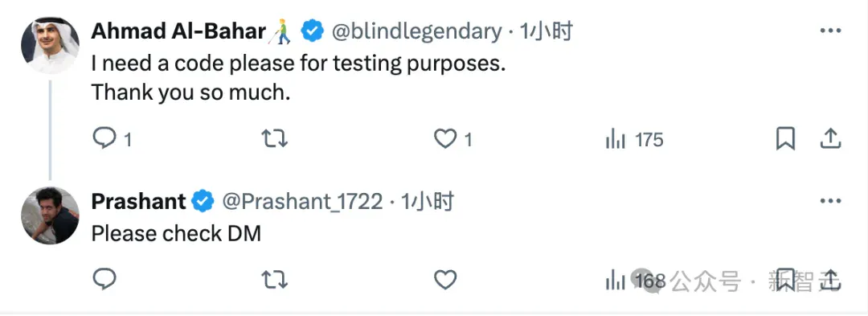Viewport: 868px width, 316px height.
Task: Reply to Prashant's tweet
Action: [x=104, y=279]
